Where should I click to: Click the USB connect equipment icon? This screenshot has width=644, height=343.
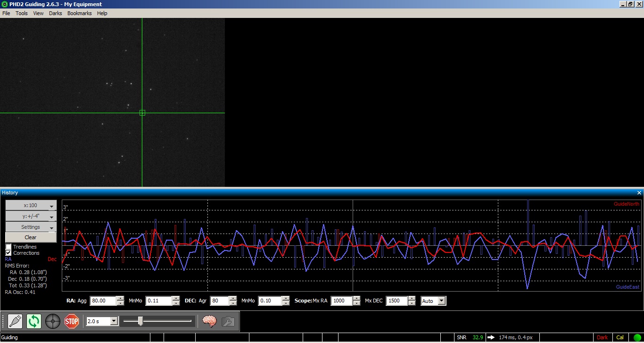coord(15,321)
